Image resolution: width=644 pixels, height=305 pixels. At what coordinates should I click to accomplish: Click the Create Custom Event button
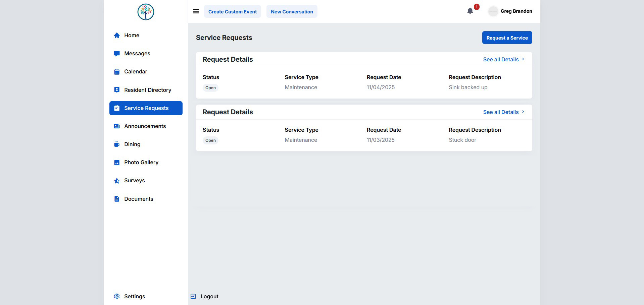(x=233, y=12)
